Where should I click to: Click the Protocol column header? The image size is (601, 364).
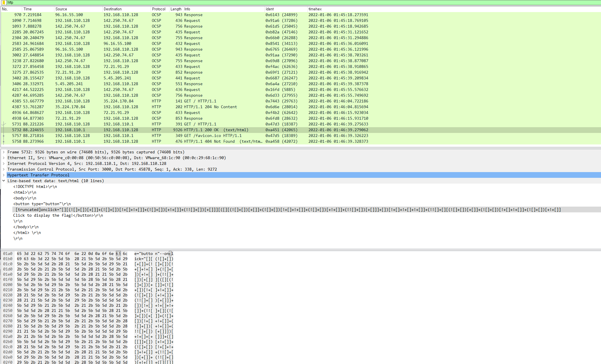(159, 9)
